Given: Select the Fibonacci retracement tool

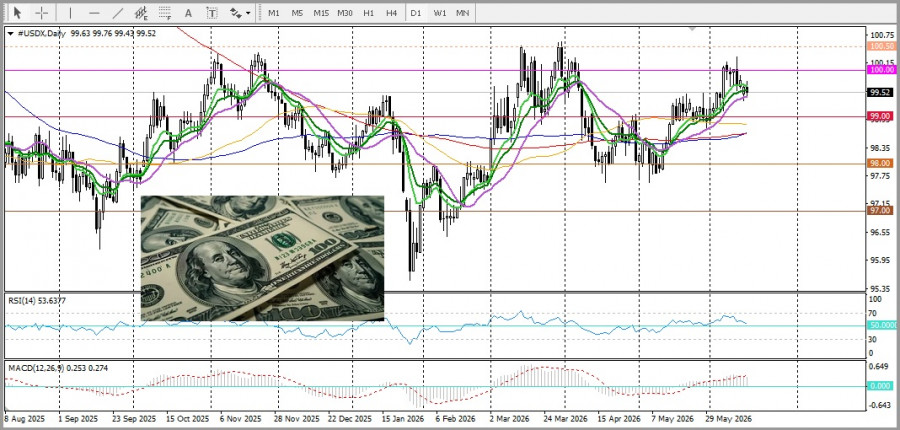Looking at the screenshot, I should (x=165, y=12).
